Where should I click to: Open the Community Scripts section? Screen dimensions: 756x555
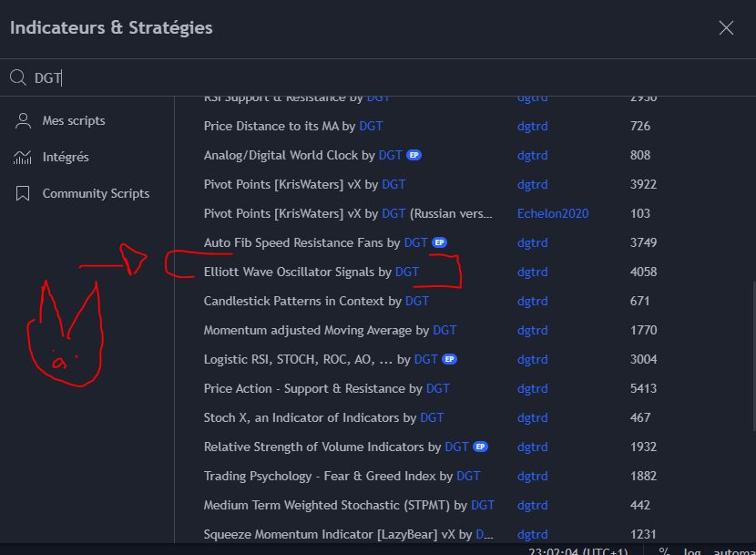(x=95, y=192)
